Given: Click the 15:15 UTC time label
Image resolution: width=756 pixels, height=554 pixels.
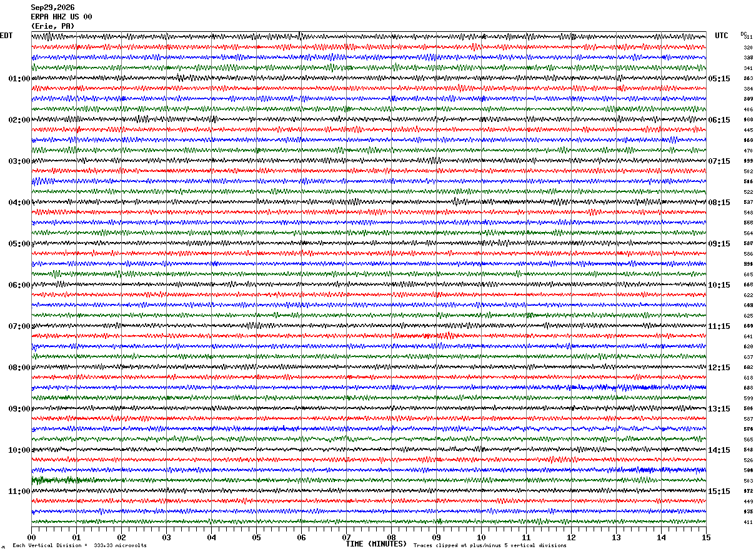Looking at the screenshot, I should pos(719,491).
